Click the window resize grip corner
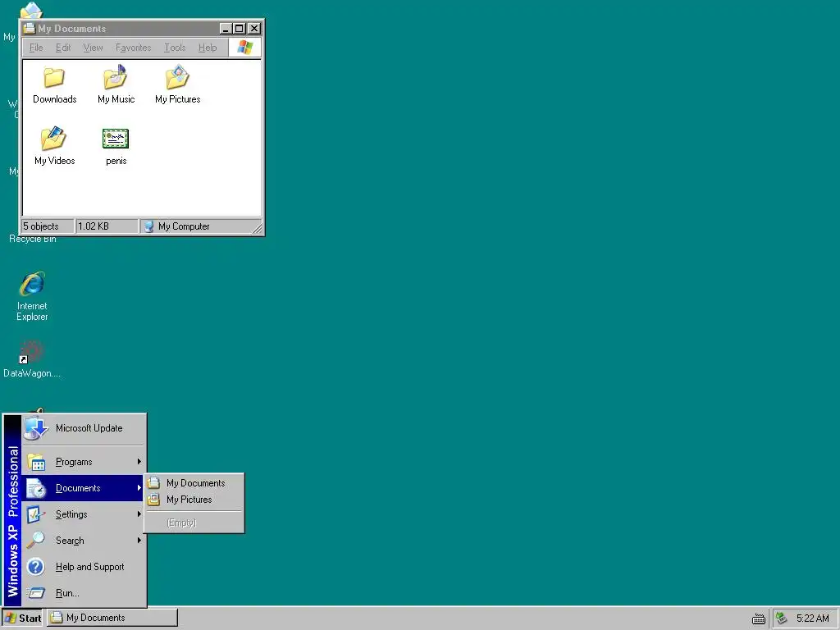Viewport: 840px width, 630px height. 257,228
